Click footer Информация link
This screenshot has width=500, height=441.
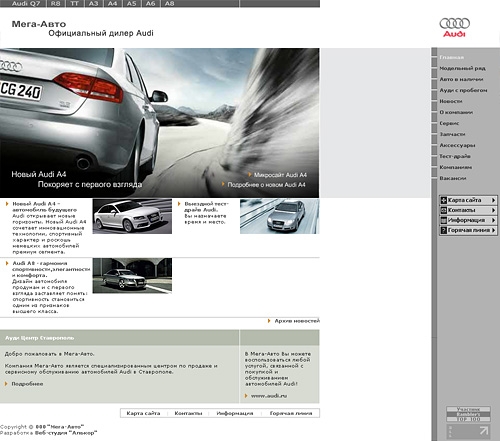(235, 413)
